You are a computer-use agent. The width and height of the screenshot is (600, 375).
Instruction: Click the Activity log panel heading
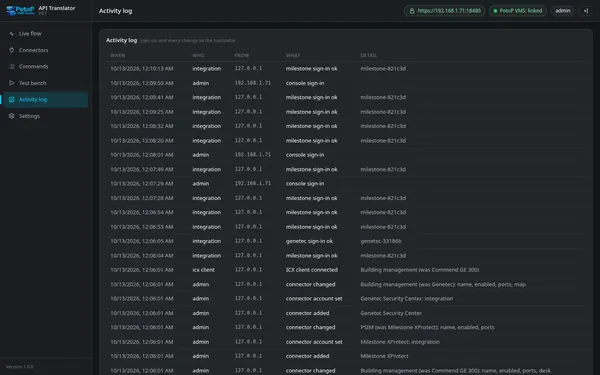[121, 40]
